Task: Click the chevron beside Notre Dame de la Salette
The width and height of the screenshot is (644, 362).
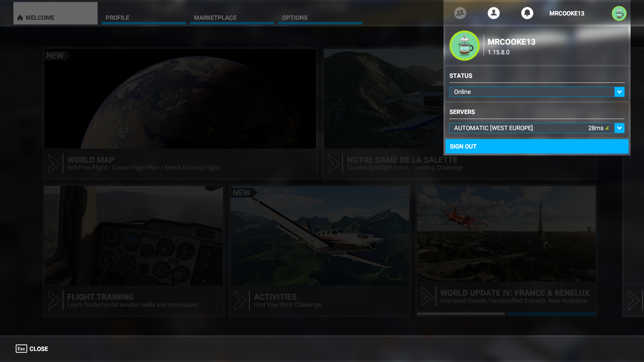Action: pyautogui.click(x=334, y=163)
